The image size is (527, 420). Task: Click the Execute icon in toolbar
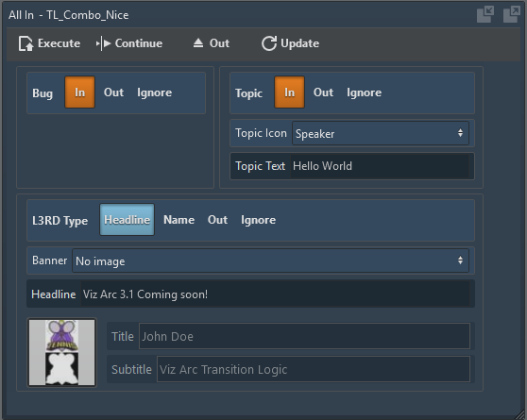25,43
